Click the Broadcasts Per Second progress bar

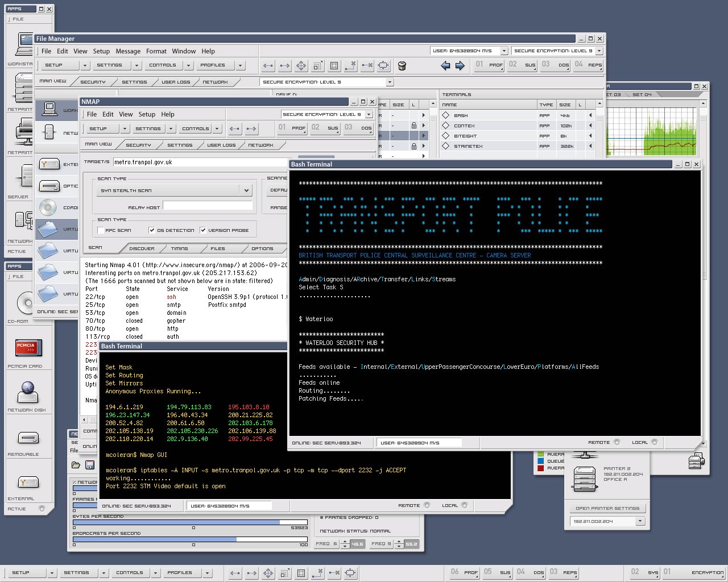(x=190, y=539)
